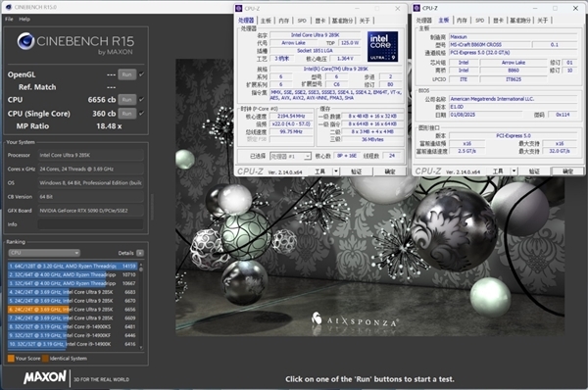Click the Cinebench R15 logo icon
The width and height of the screenshot is (588, 390).
[25, 41]
